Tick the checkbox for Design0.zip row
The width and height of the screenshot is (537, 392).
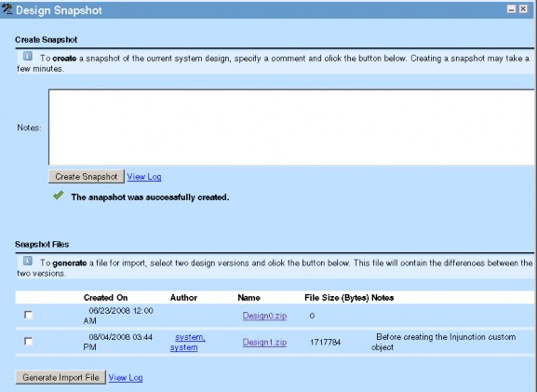(29, 315)
